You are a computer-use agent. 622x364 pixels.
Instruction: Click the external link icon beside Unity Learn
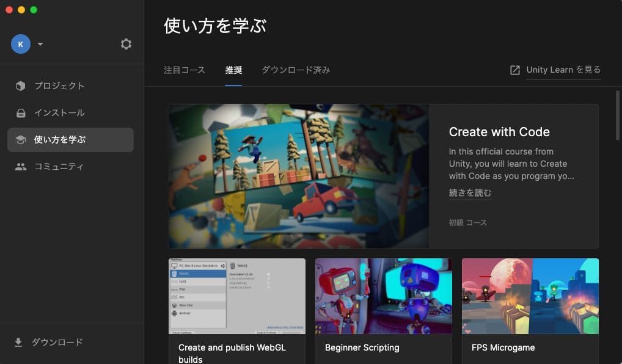(x=515, y=70)
